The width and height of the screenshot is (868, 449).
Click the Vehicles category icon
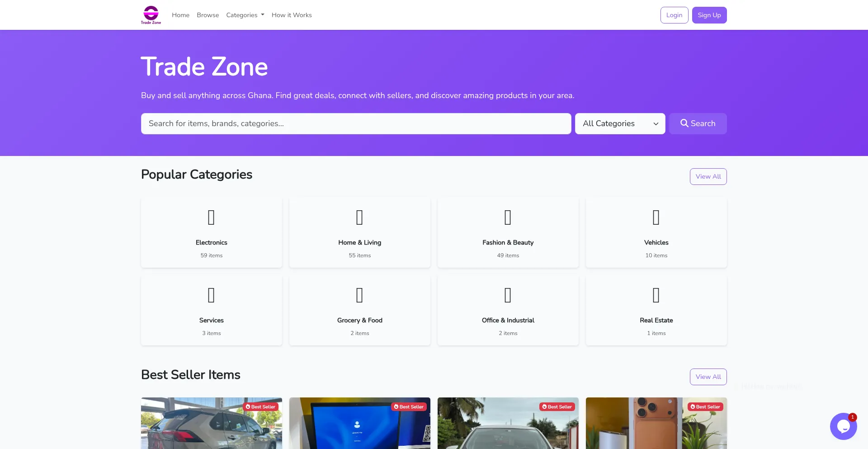tap(656, 217)
